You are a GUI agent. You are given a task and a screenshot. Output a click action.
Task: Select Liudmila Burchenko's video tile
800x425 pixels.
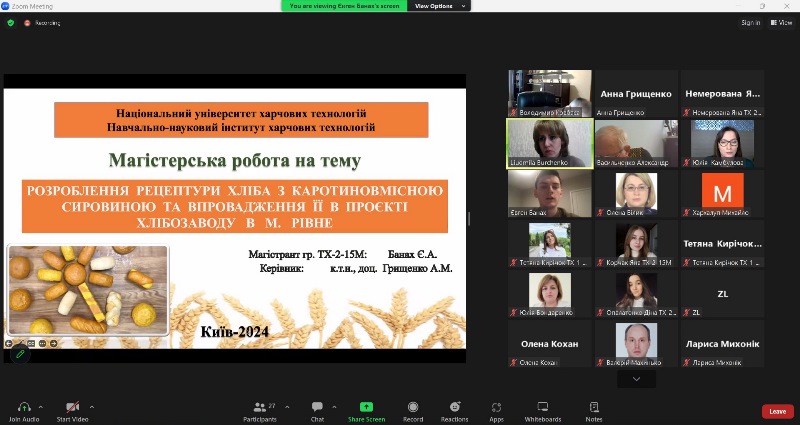[550, 143]
